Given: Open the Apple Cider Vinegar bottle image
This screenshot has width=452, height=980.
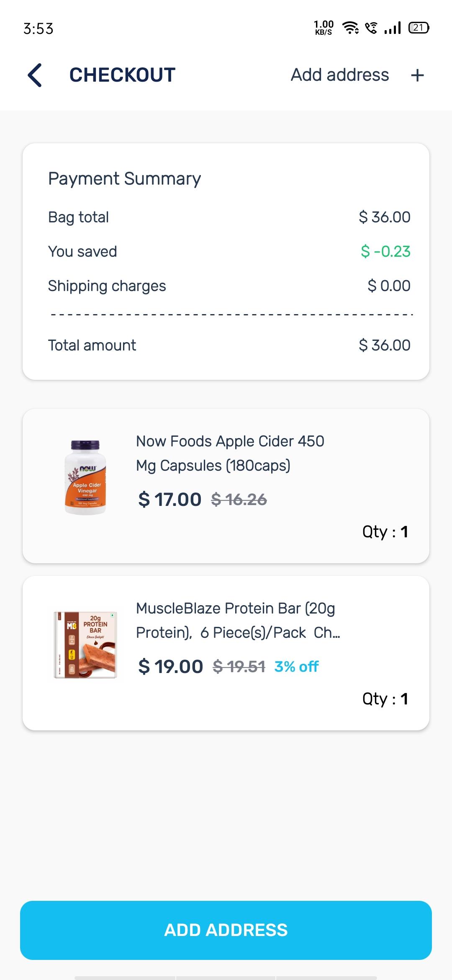Looking at the screenshot, I should tap(85, 477).
